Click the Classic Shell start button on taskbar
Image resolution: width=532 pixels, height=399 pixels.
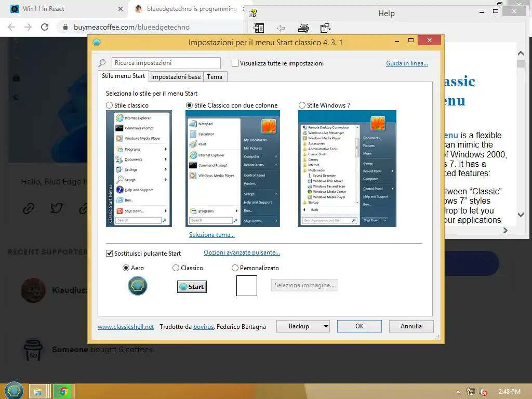coord(14,391)
